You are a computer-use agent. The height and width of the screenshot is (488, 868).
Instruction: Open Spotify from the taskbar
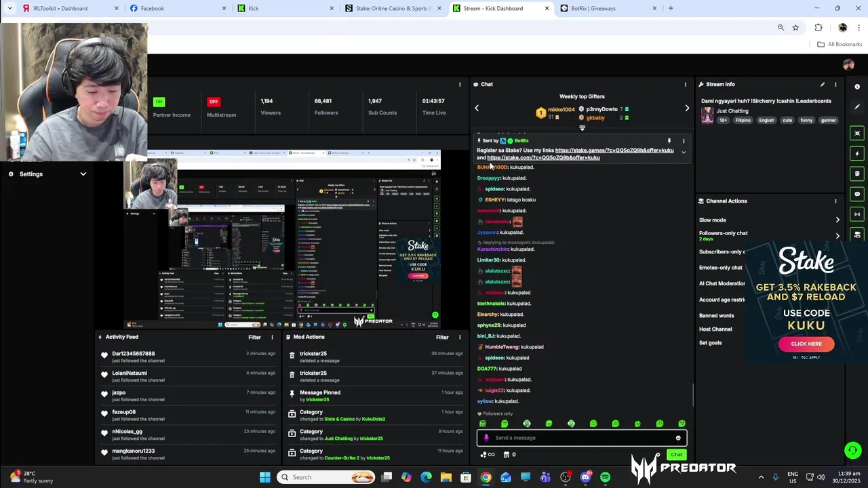pyautogui.click(x=605, y=477)
